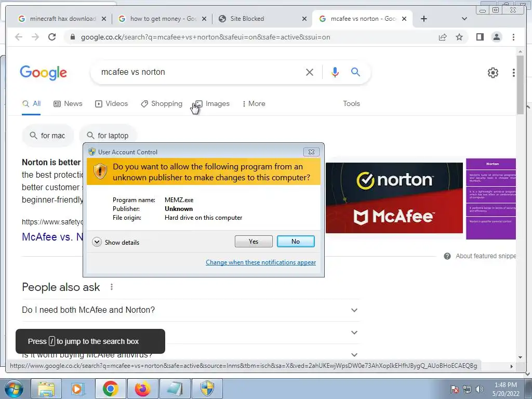Open the 'McAfee vs. N...' result link
Image resolution: width=532 pixels, height=399 pixels.
pos(52,236)
